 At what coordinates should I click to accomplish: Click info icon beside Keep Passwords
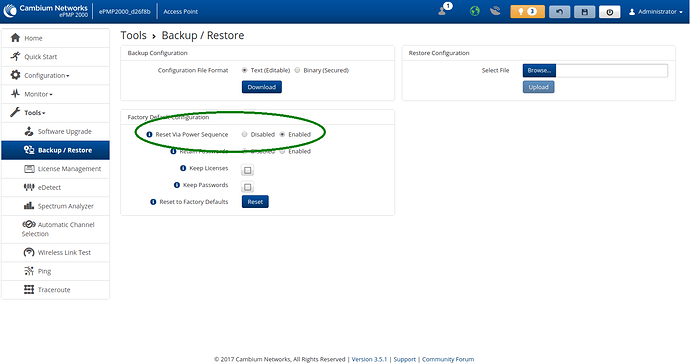tap(177, 185)
